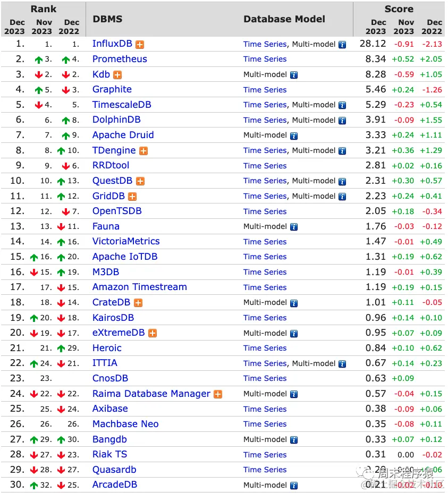The width and height of the screenshot is (448, 493).
Task: Open the Heroic DBMS link
Action: pyautogui.click(x=107, y=348)
